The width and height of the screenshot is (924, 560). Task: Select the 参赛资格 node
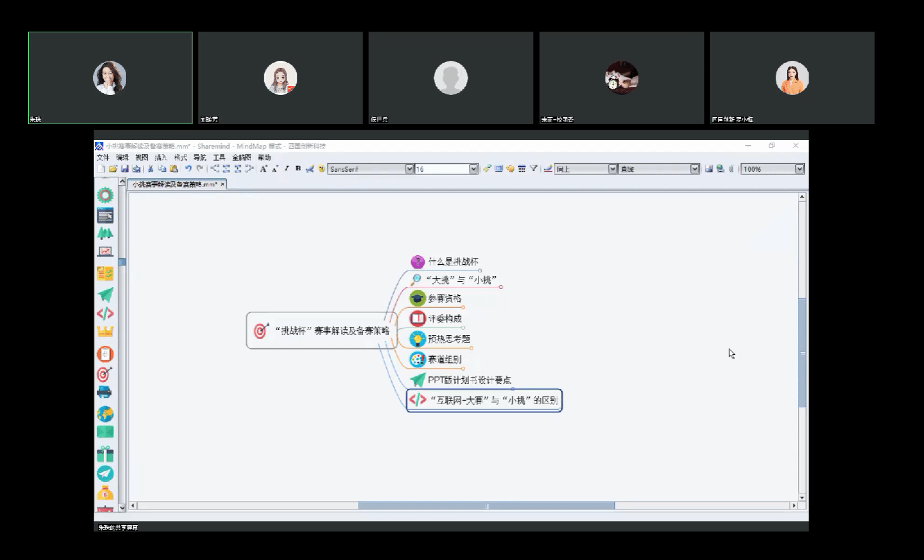[x=444, y=298]
